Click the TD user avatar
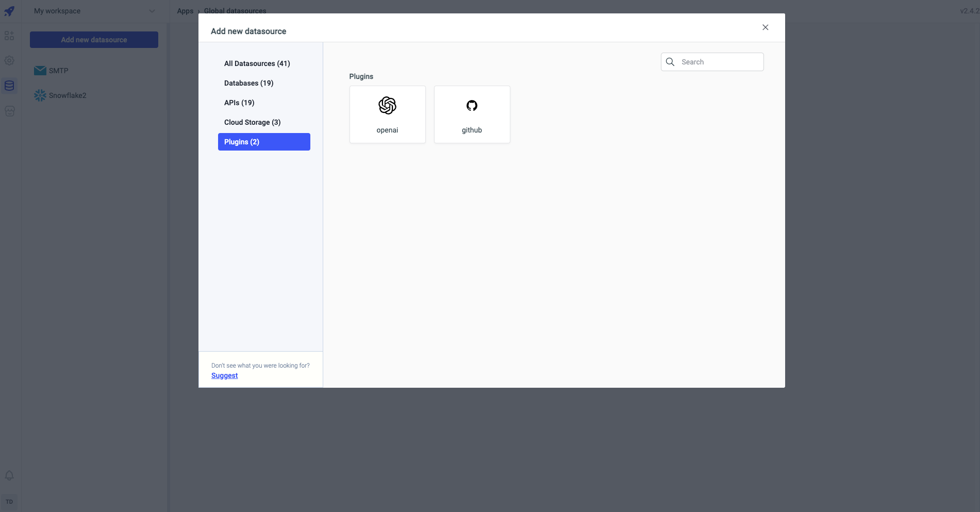The image size is (980, 512). click(x=9, y=502)
